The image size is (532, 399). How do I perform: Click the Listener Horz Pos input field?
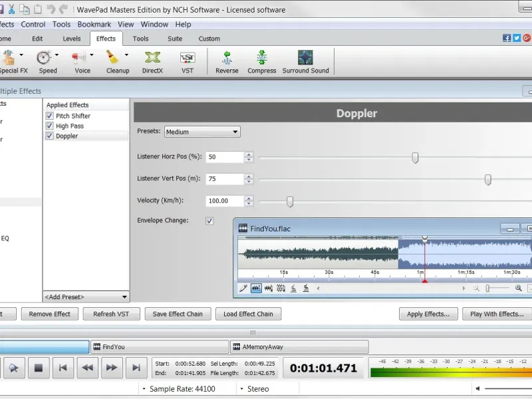pyautogui.click(x=224, y=158)
